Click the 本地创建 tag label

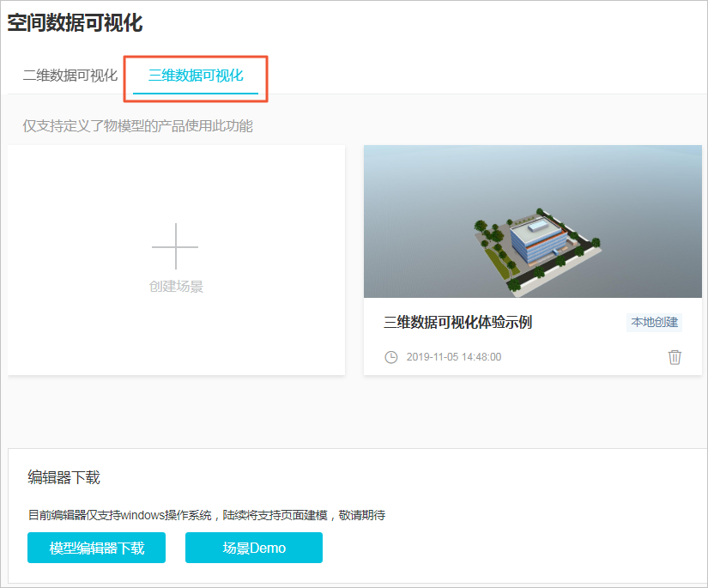coord(655,323)
